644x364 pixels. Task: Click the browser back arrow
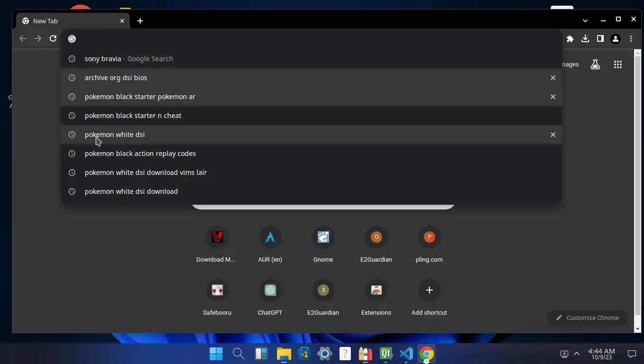point(23,39)
